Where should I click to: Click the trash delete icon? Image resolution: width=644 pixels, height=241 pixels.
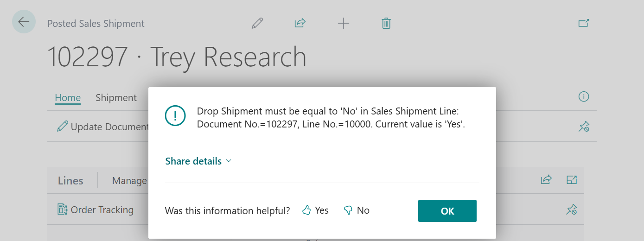[x=386, y=23]
